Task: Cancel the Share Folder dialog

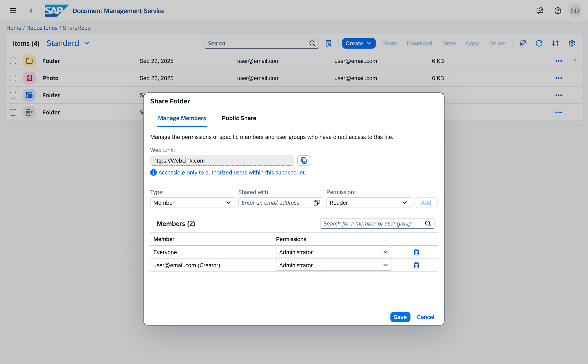Action: pyautogui.click(x=426, y=317)
